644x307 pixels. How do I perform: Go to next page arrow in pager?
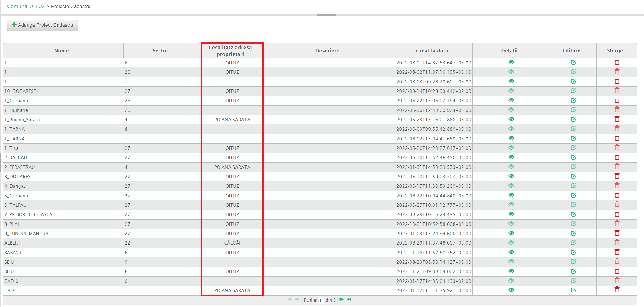coord(341,300)
